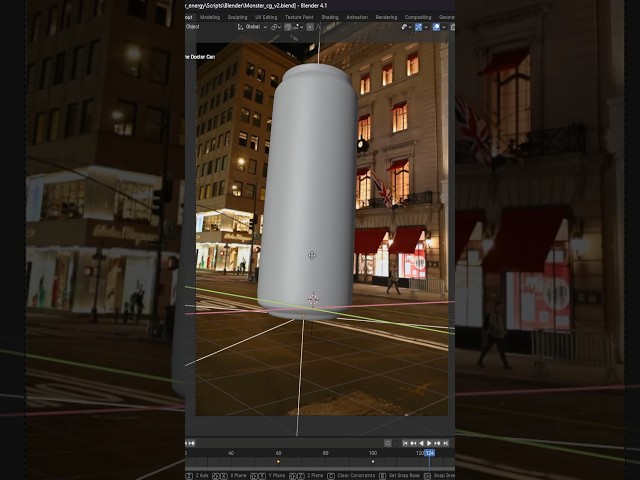
Task: Click frame number 40 on timeline ruler
Action: coord(231,453)
